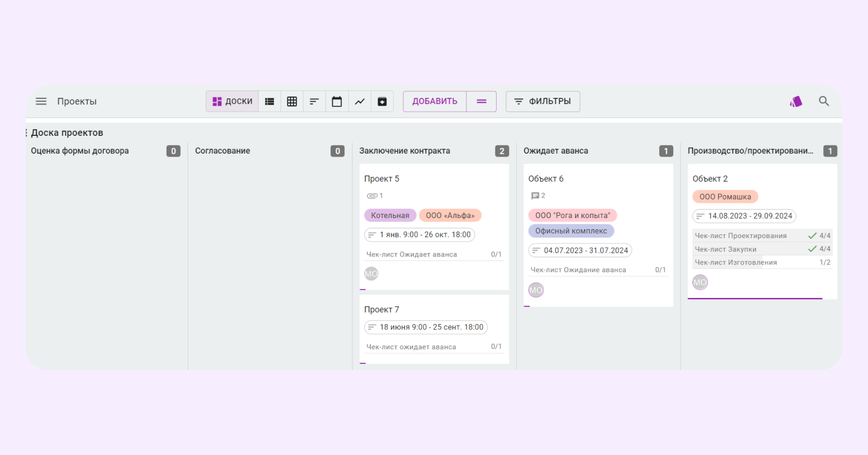Select the Согласование column header

point(223,151)
